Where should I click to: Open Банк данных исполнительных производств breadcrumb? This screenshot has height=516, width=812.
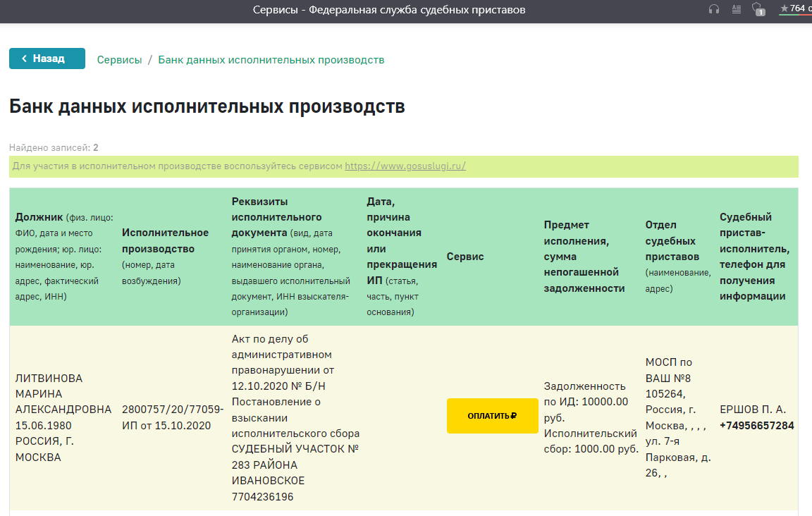click(x=271, y=60)
